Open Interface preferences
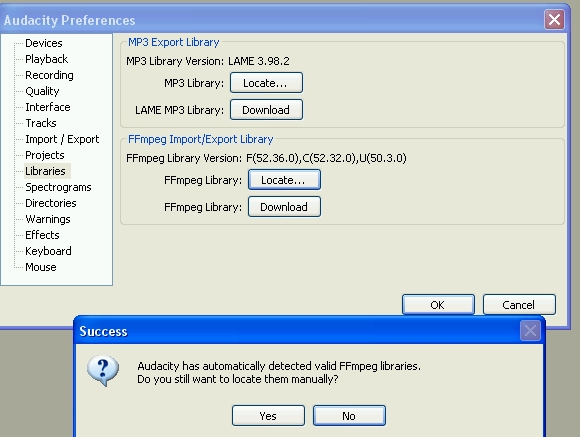This screenshot has width=580, height=437. tap(48, 107)
